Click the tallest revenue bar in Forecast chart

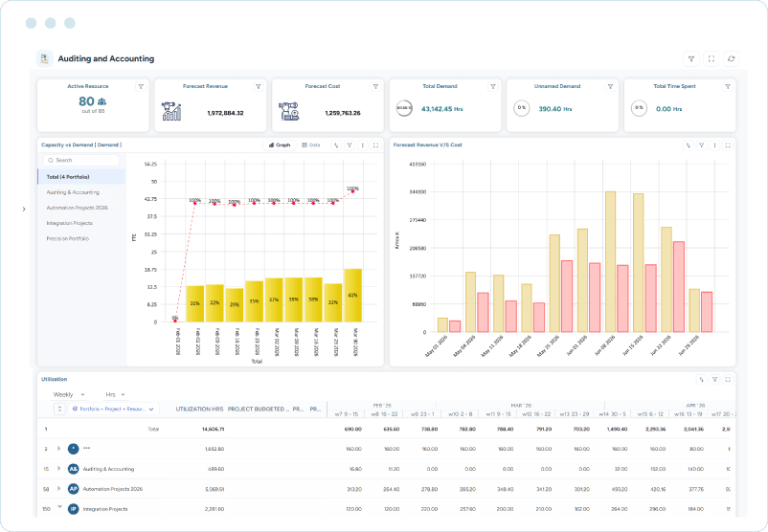[610, 262]
